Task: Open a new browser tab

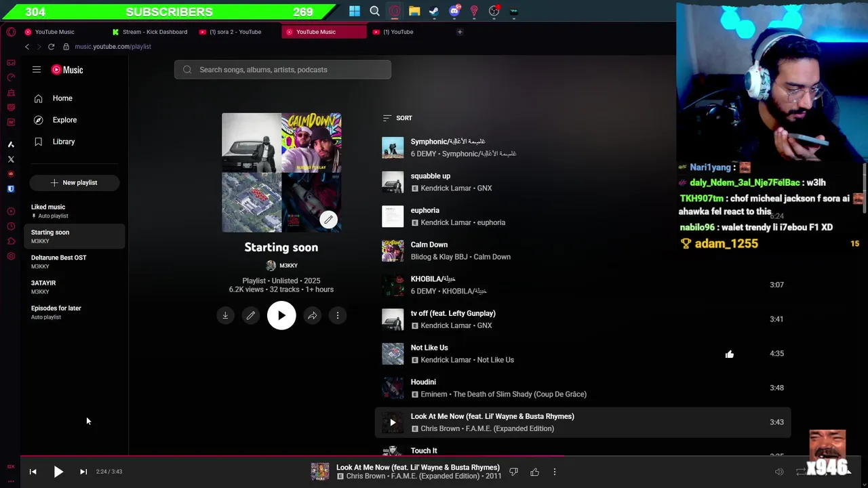Action: 460,32
